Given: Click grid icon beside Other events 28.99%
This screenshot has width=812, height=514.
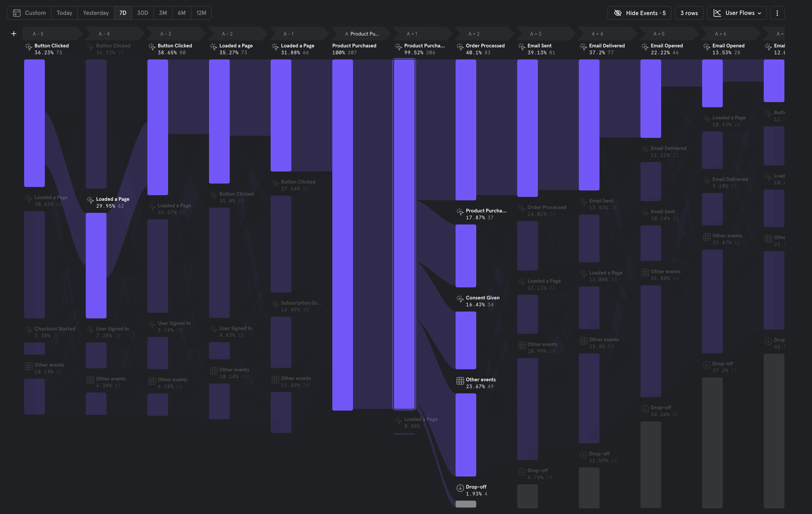Looking at the screenshot, I should [522, 346].
